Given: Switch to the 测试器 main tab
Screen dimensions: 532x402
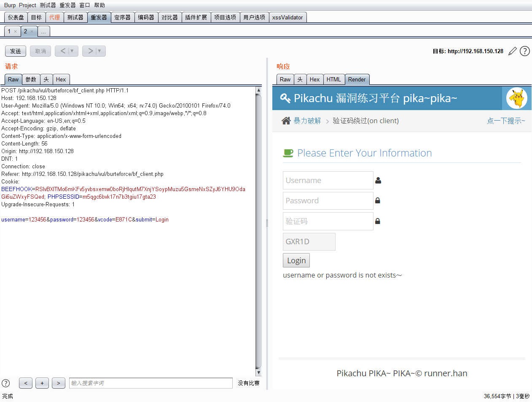Looking at the screenshot, I should click(x=75, y=17).
